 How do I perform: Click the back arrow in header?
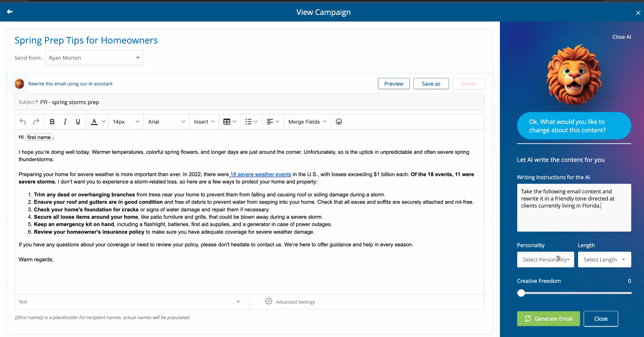click(x=9, y=12)
